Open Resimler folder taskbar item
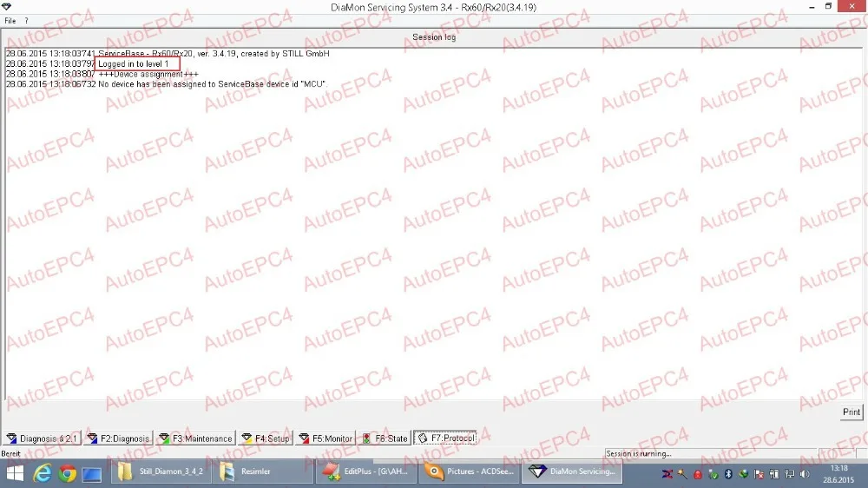Screen dimensions: 868x488 (262, 472)
